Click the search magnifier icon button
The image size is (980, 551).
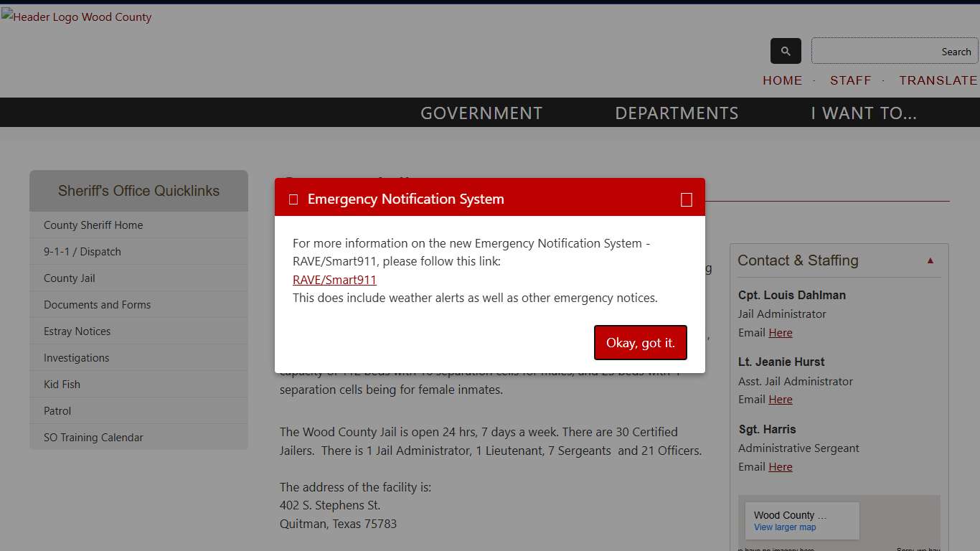click(786, 52)
